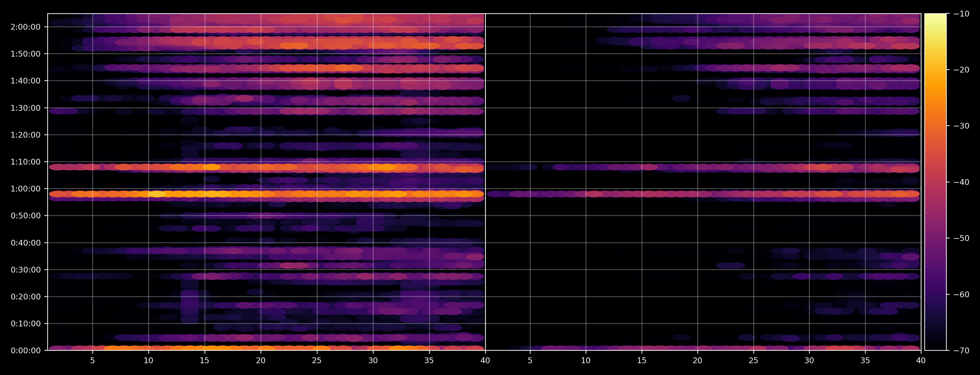The width and height of the screenshot is (980, 375).
Task: Pick the 1:10:00 time axis label
Action: coord(26,162)
